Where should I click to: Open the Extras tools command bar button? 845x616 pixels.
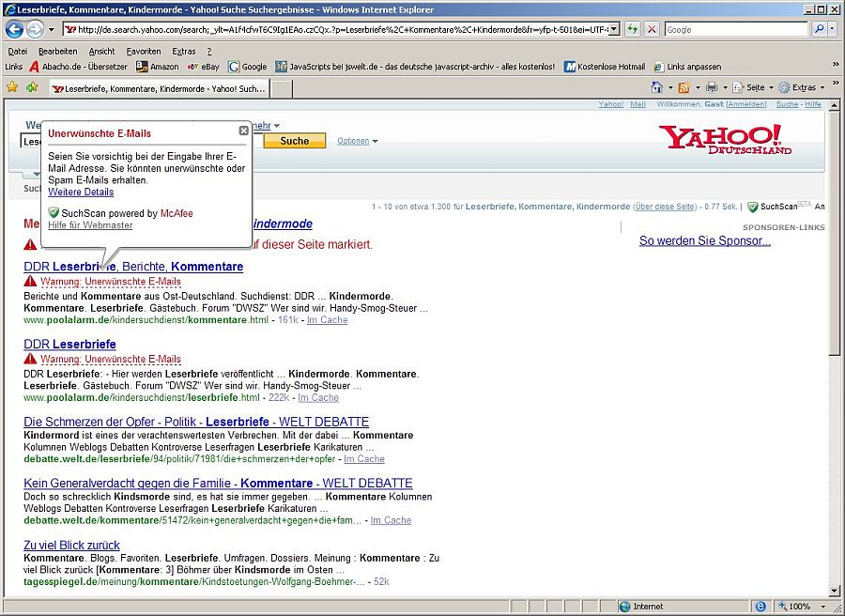click(x=802, y=86)
